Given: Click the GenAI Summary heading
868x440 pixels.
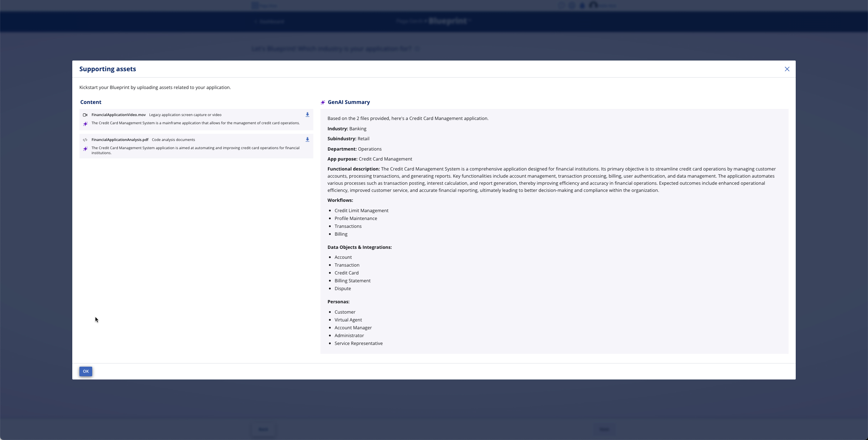Looking at the screenshot, I should click(349, 102).
